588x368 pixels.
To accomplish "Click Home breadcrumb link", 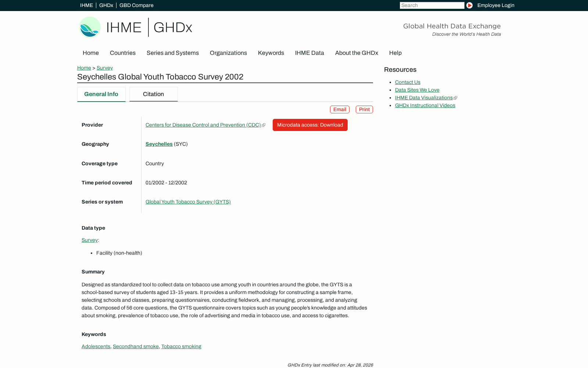I will [x=84, y=68].
